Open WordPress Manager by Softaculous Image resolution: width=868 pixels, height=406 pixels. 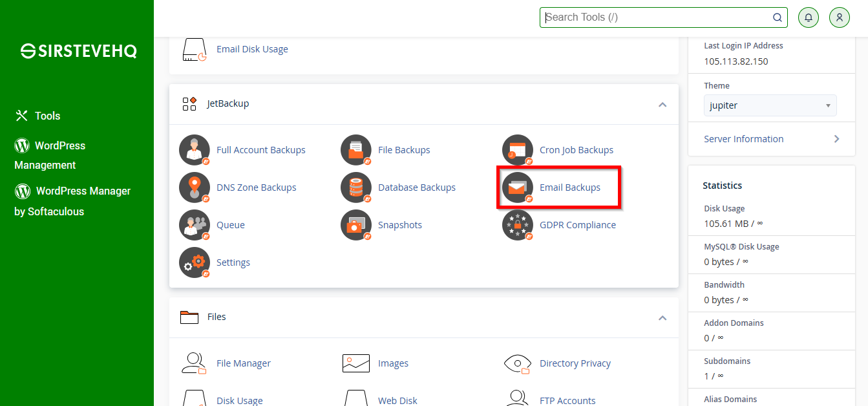tap(72, 201)
